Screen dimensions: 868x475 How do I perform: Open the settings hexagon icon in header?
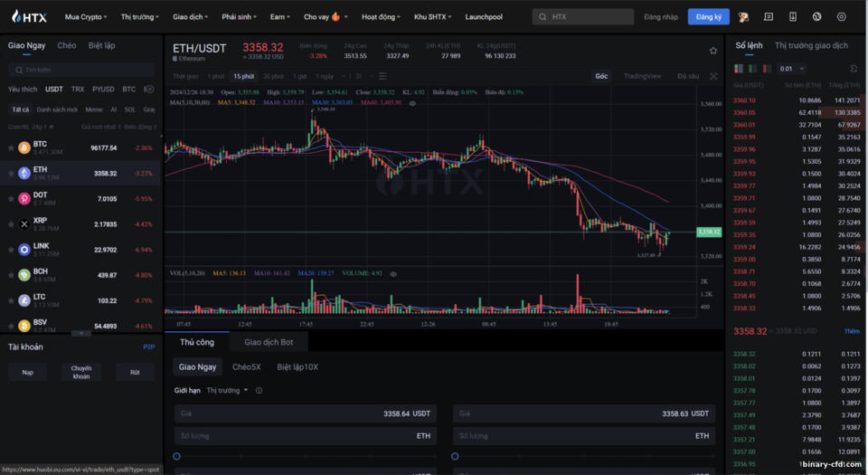pyautogui.click(x=842, y=16)
